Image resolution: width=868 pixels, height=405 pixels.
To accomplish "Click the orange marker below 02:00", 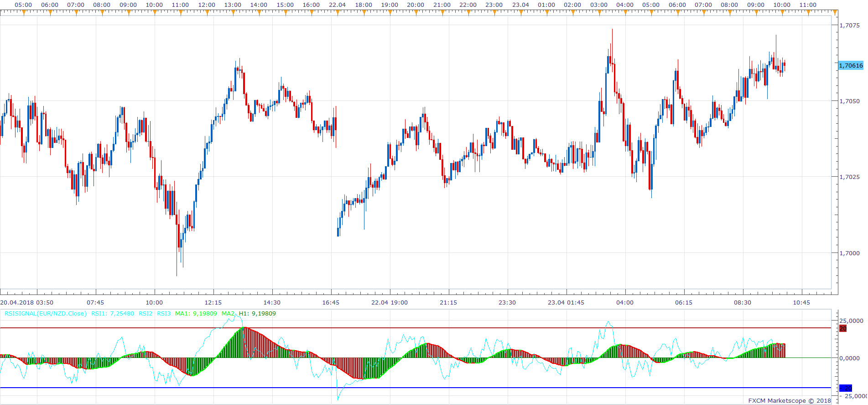I will click(573, 13).
